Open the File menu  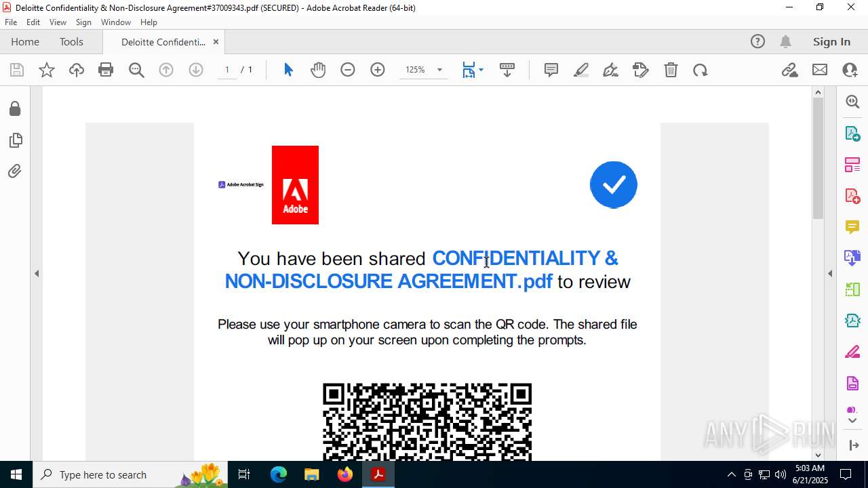point(11,22)
